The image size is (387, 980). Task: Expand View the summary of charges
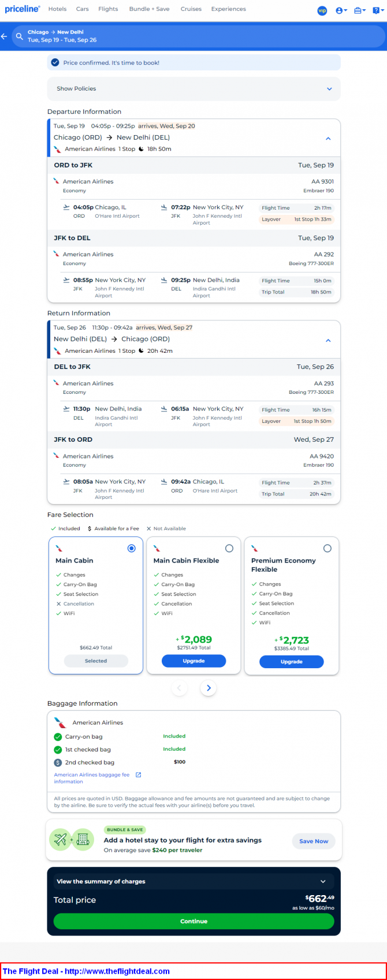pyautogui.click(x=193, y=881)
